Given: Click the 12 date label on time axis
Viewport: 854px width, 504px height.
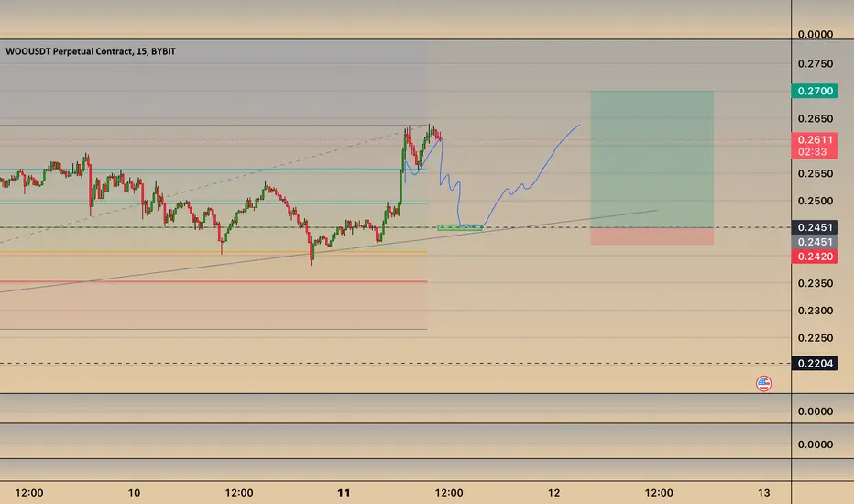Looking at the screenshot, I should click(x=553, y=493).
